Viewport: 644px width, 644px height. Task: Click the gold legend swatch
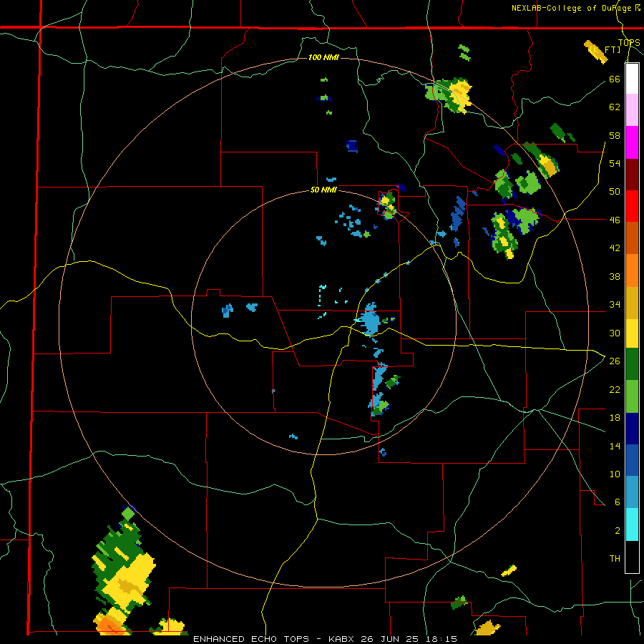(x=632, y=303)
